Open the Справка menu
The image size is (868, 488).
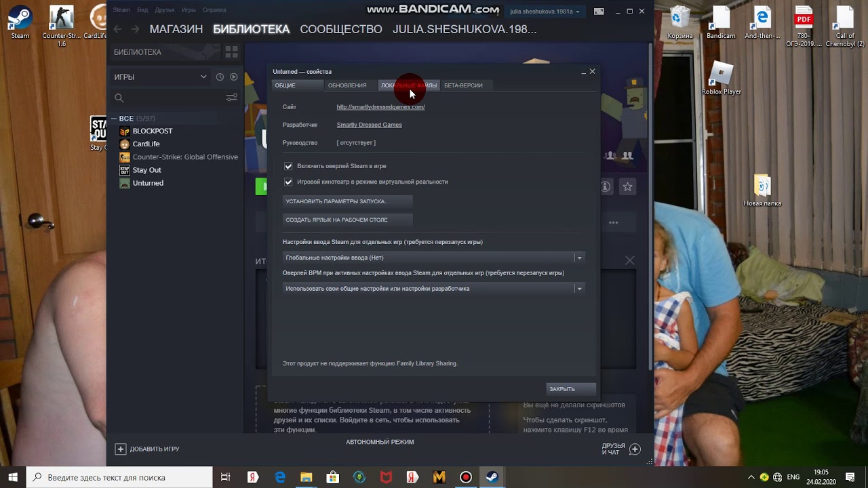pyautogui.click(x=214, y=10)
